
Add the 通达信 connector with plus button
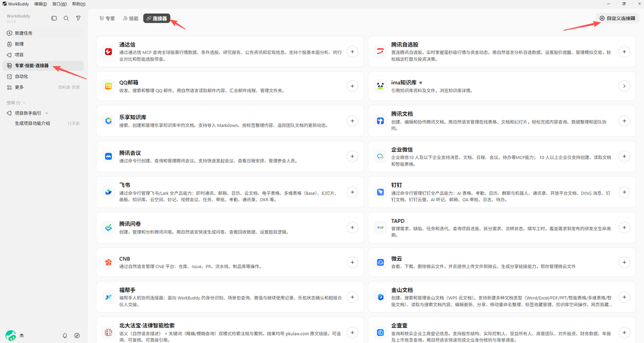coord(352,51)
